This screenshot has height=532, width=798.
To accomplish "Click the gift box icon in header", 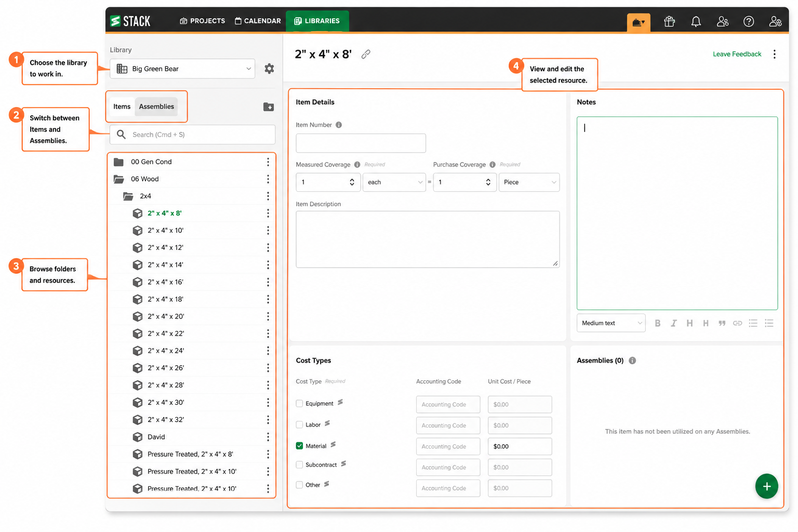I will pyautogui.click(x=670, y=21).
